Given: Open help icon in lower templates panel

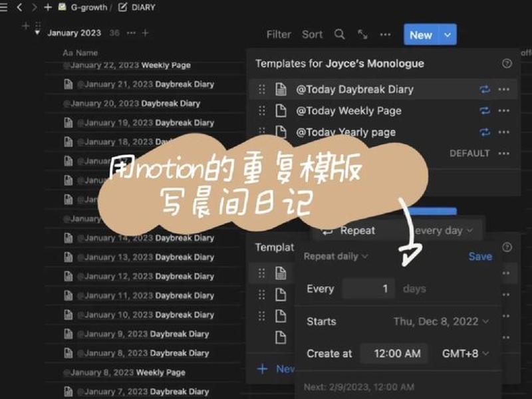Looking at the screenshot, I should click(x=507, y=247).
